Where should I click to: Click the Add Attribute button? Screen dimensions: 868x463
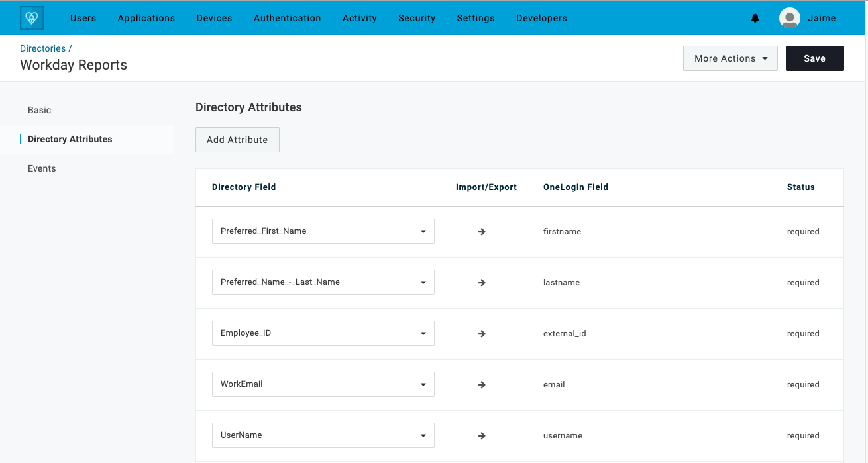(237, 140)
